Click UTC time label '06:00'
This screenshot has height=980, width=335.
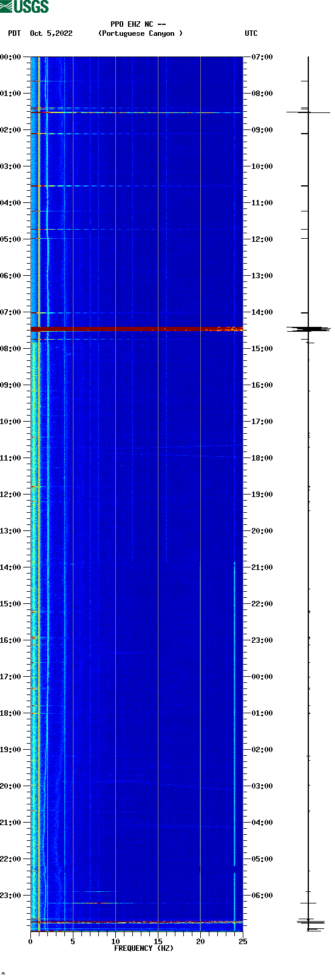coord(262,896)
